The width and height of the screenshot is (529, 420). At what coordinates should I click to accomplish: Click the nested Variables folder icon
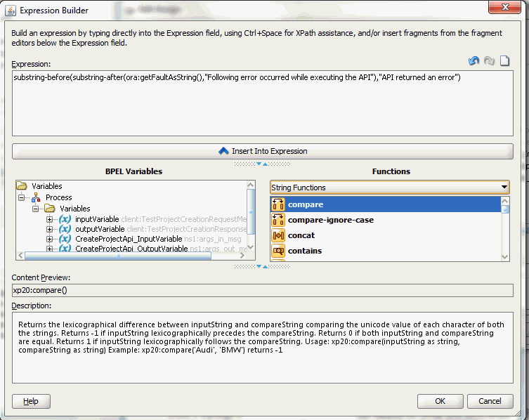[x=50, y=209]
